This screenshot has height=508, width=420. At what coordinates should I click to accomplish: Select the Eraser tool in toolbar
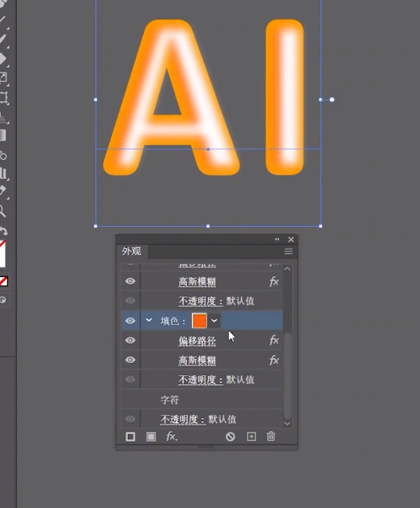click(3, 59)
